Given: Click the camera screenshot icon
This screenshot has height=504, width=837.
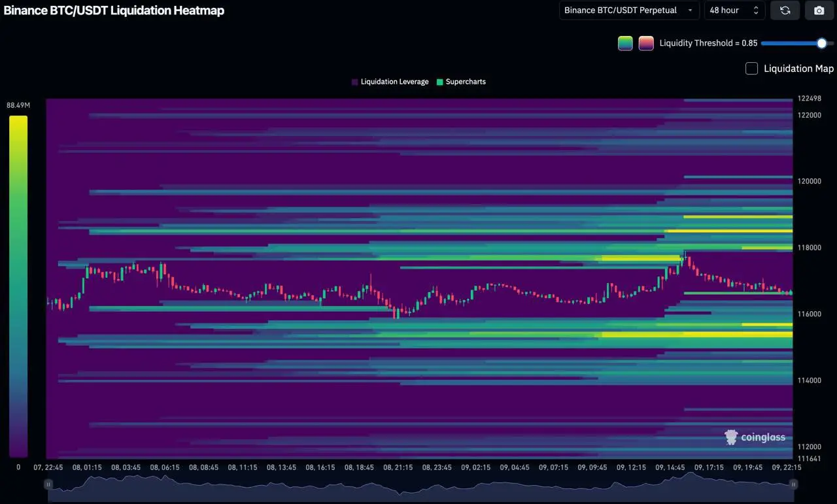Looking at the screenshot, I should click(x=819, y=10).
